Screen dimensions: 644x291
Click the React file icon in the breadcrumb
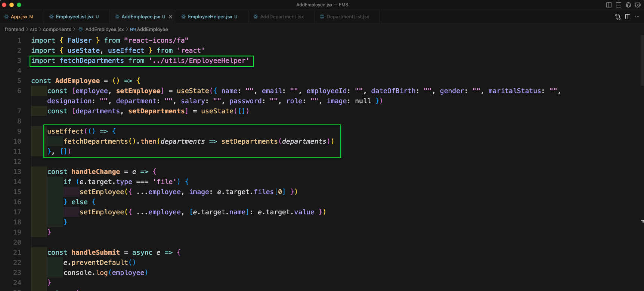81,30
